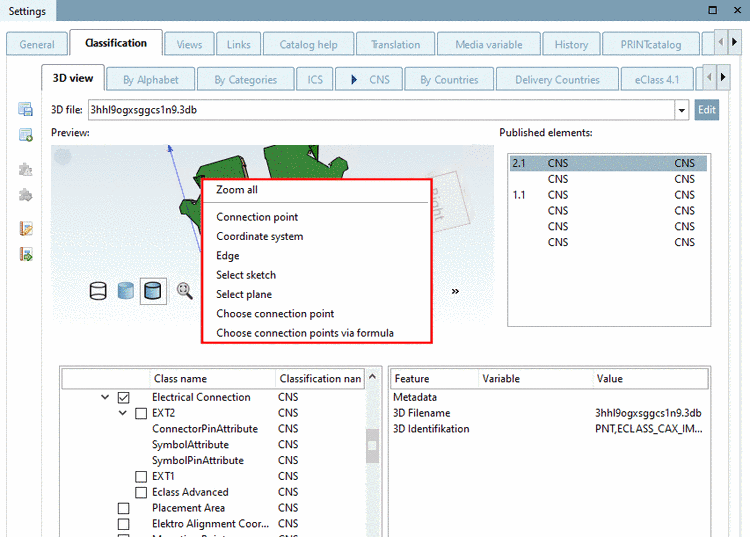The width and height of the screenshot is (750, 537).
Task: Select the CNS sub-tab
Action: pos(370,79)
